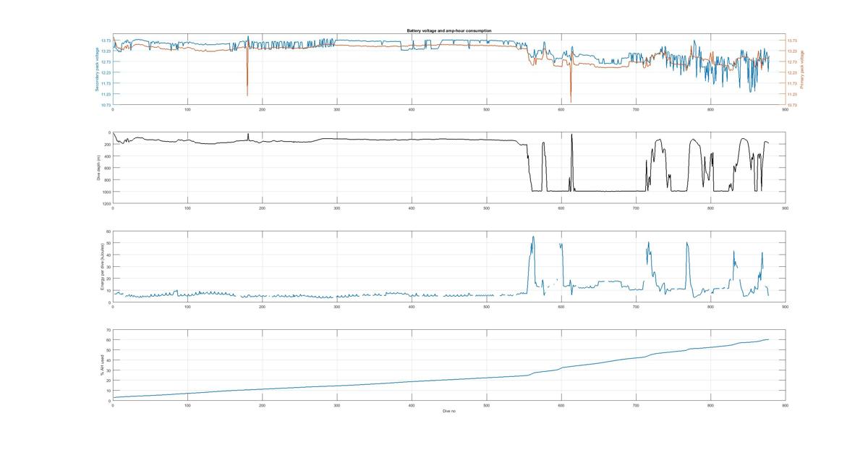Click the 30 tick on the energy per dive axis
Viewport: 868px width, 450px height.
pos(109,267)
